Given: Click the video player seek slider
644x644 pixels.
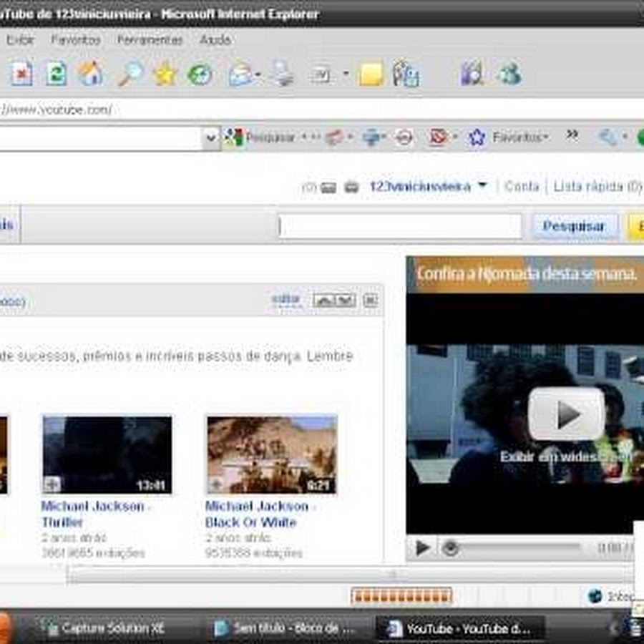Looking at the screenshot, I should (515, 548).
